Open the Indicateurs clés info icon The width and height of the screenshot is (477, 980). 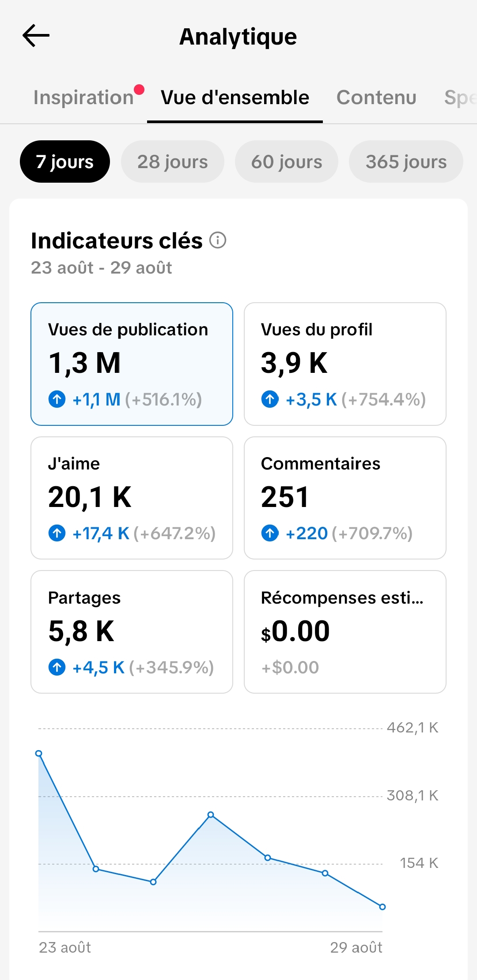point(218,240)
